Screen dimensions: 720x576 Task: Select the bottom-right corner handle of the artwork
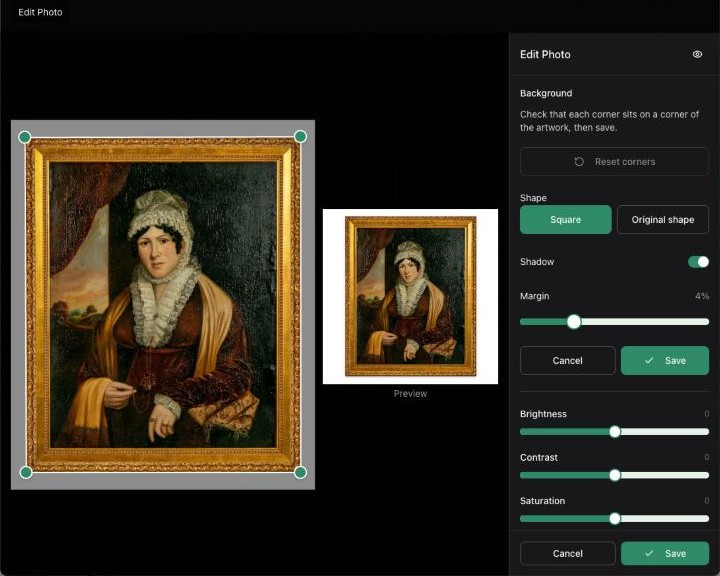(x=300, y=472)
